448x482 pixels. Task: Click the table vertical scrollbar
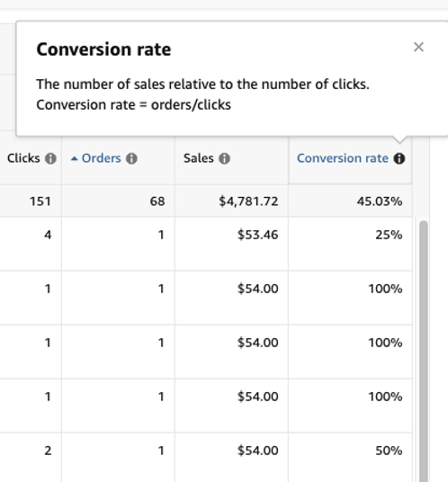click(424, 351)
